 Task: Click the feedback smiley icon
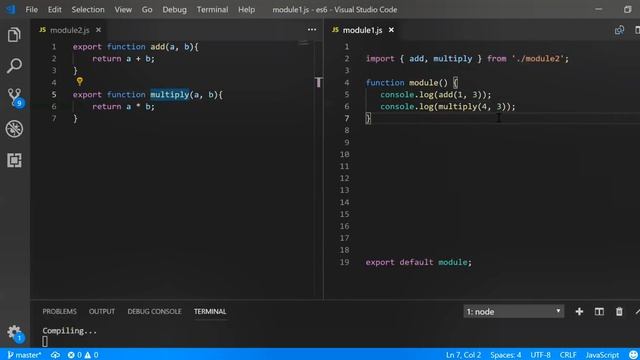633,355
